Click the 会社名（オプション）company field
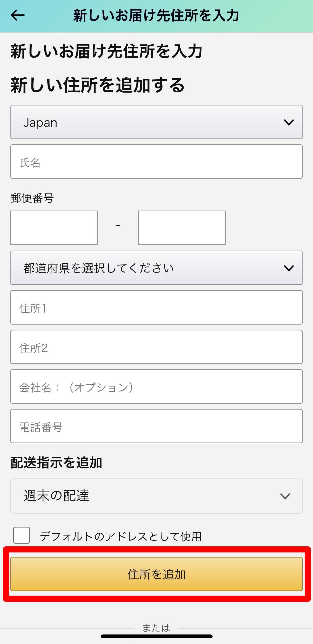This screenshot has height=644, width=313. click(156, 387)
